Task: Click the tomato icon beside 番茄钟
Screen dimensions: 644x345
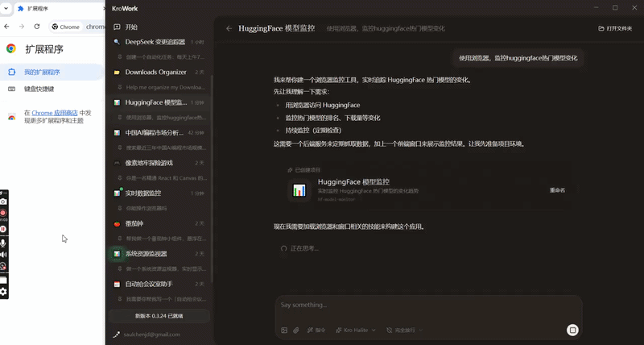Action: [x=117, y=224]
